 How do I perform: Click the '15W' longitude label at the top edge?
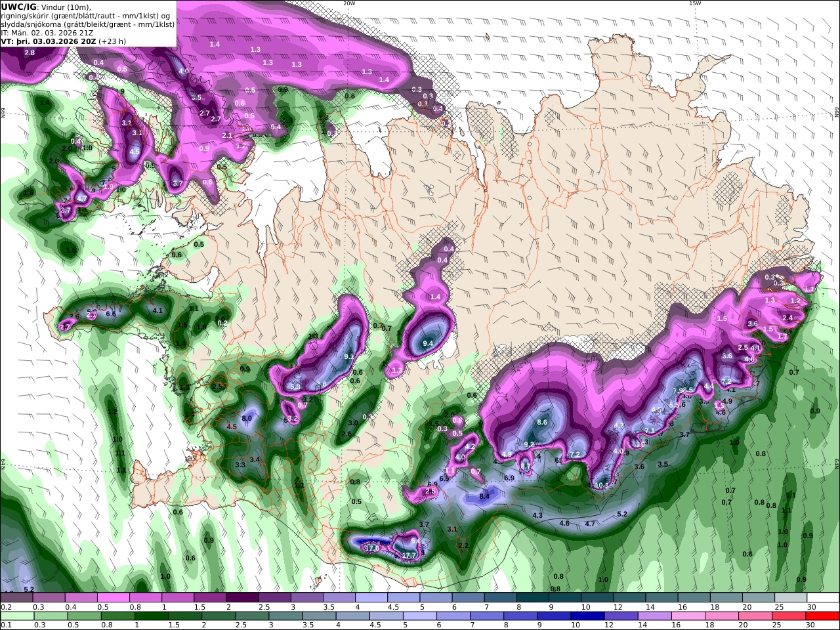tap(695, 3)
